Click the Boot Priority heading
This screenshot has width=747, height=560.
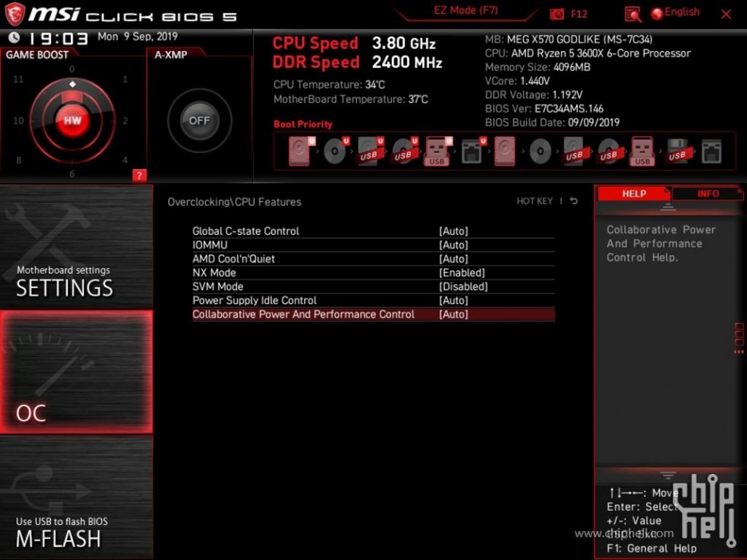pyautogui.click(x=303, y=124)
